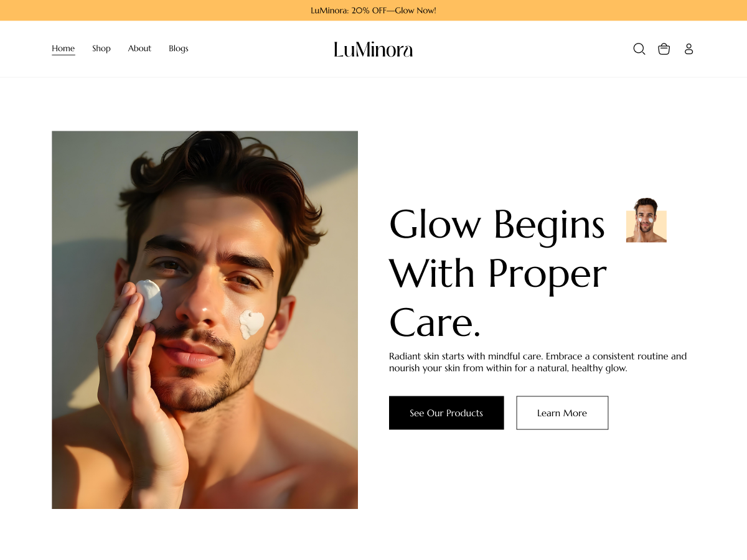Viewport: 747px width, 560px height.
Task: Navigate to the About page link
Action: pos(139,49)
